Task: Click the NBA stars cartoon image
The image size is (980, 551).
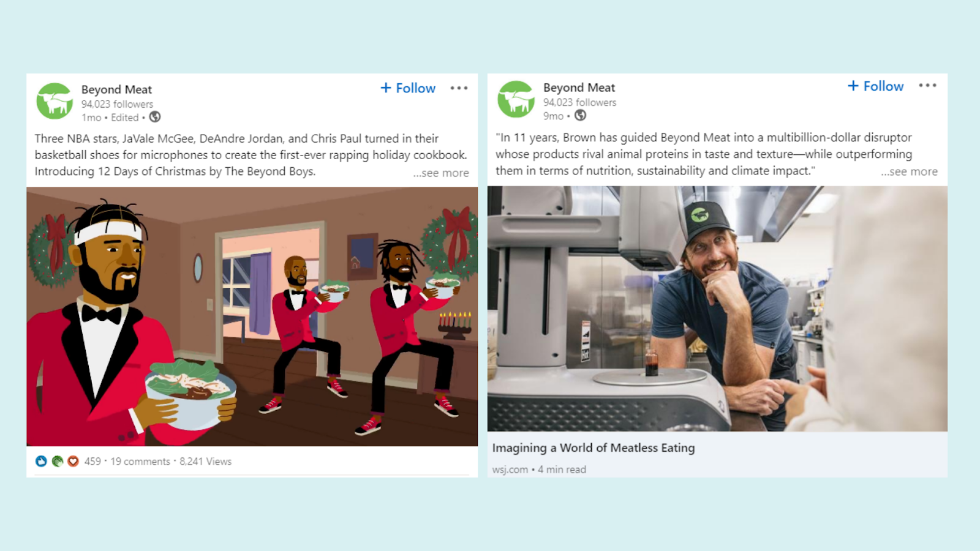Action: click(x=252, y=317)
